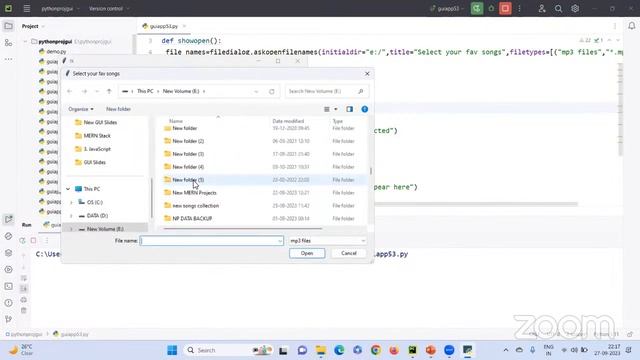The image size is (640, 360).
Task: Collapse the pythonprojgui root in Project tree
Action: point(25,41)
